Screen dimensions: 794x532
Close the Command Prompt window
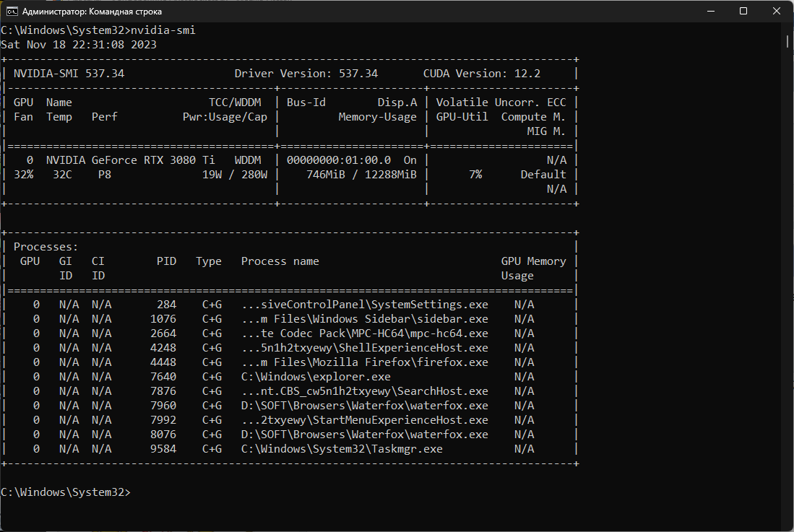coord(777,12)
